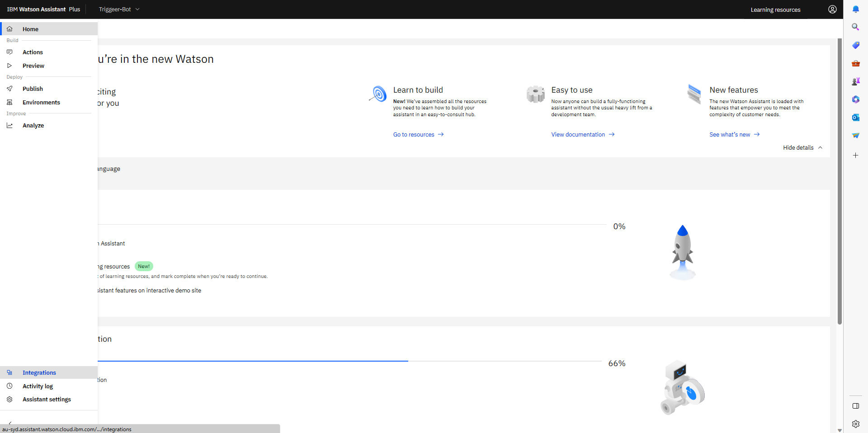Open the Home menu item
Image resolution: width=868 pixels, height=433 pixels.
coord(30,29)
